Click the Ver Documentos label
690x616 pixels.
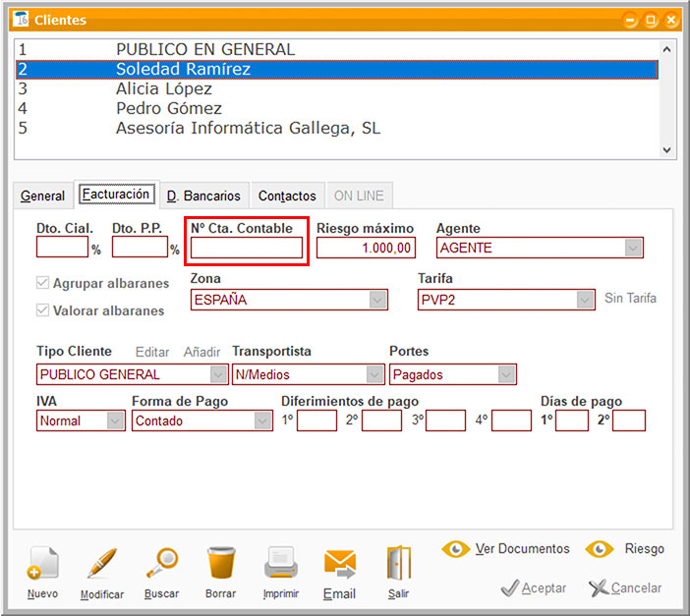[x=522, y=548]
